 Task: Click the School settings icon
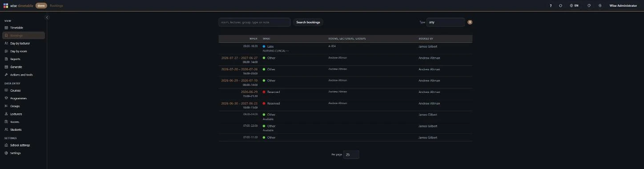(x=6, y=145)
